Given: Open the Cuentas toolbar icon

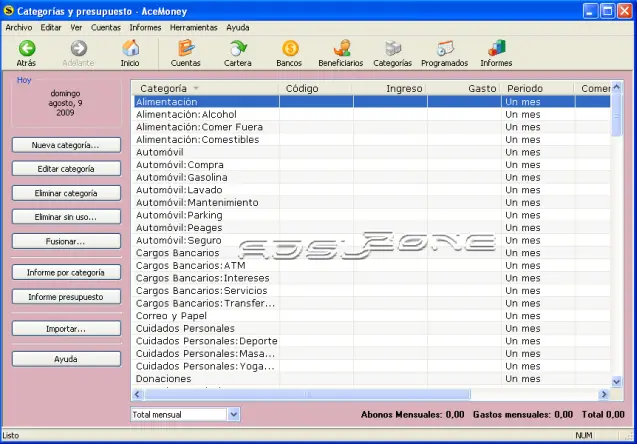Looking at the screenshot, I should click(186, 48).
